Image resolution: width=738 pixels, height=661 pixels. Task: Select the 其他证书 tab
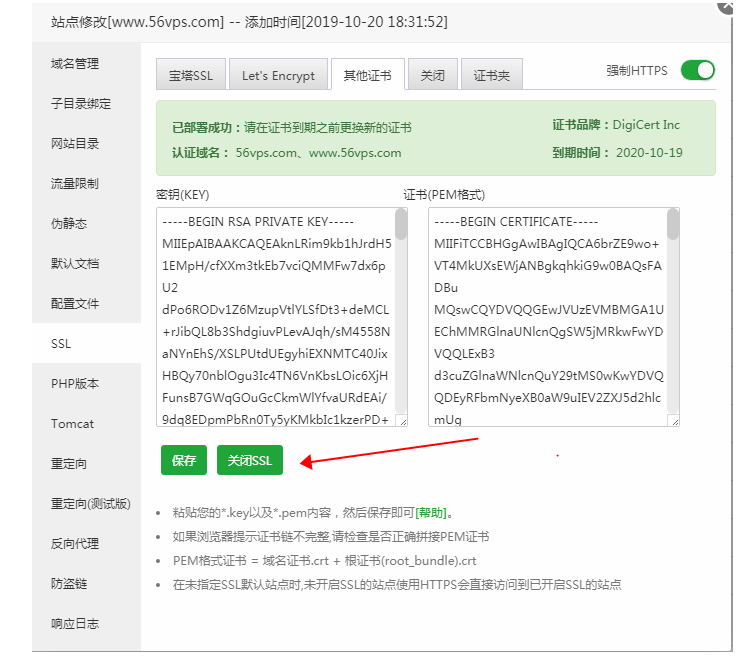click(x=368, y=75)
